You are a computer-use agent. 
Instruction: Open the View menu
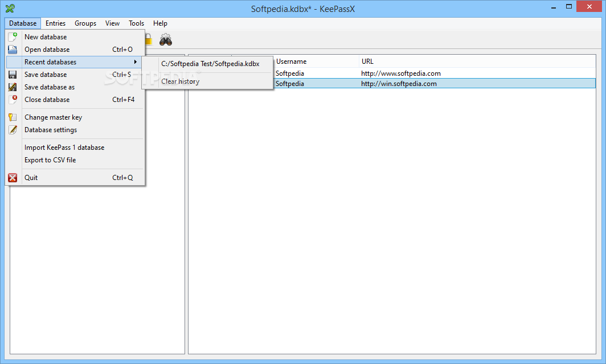coord(112,23)
